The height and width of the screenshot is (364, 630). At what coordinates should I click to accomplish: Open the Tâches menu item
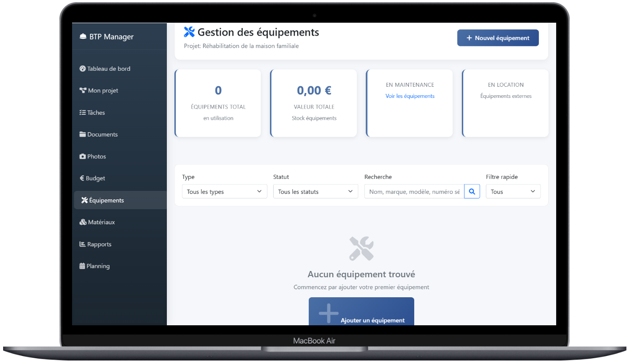point(96,113)
